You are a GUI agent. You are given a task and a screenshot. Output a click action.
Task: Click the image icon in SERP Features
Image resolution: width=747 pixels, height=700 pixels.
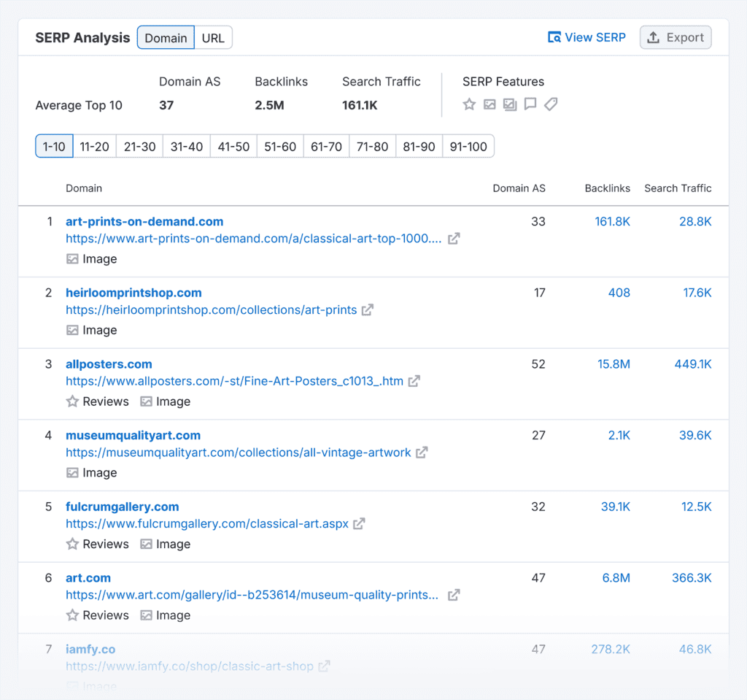489,104
